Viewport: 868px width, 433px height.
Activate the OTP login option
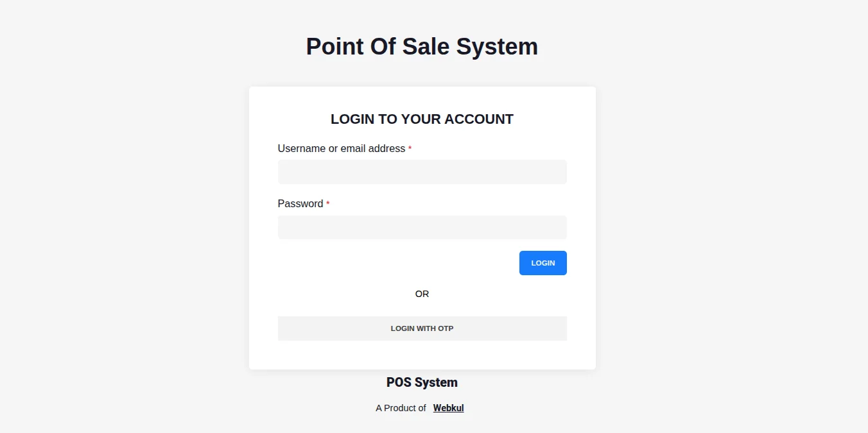(x=422, y=328)
